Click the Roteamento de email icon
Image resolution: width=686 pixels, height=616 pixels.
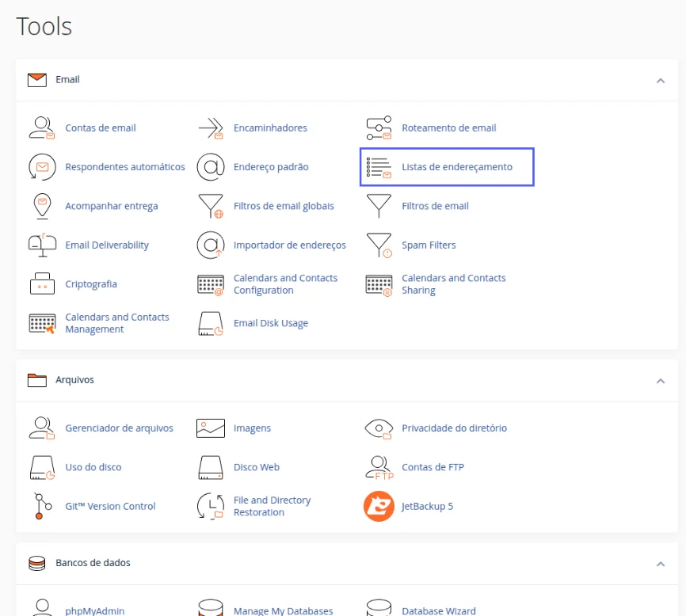(379, 128)
